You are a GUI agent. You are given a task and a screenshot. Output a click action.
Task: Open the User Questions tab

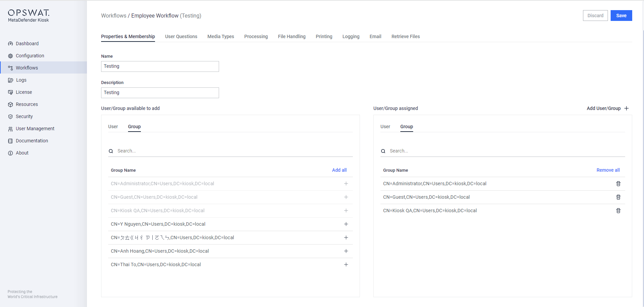(181, 36)
